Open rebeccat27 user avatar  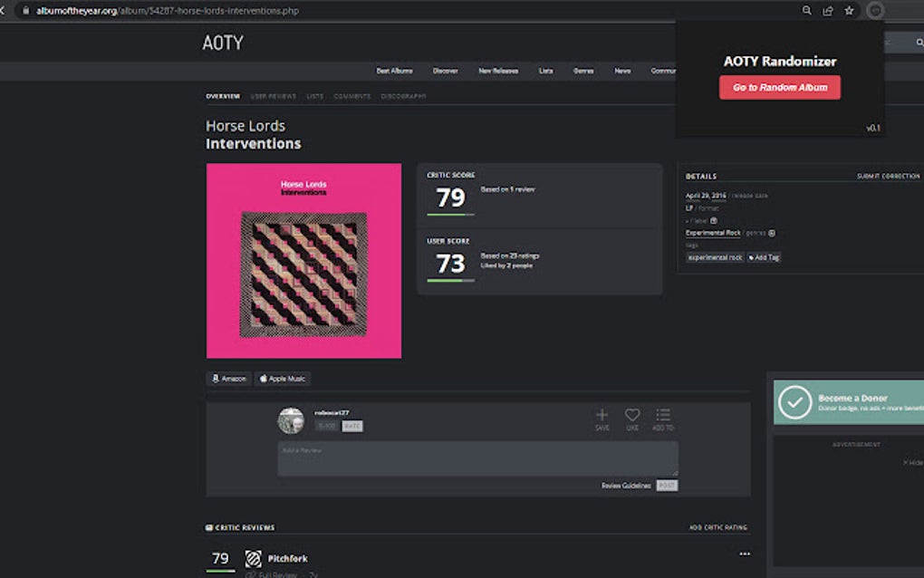click(x=291, y=420)
